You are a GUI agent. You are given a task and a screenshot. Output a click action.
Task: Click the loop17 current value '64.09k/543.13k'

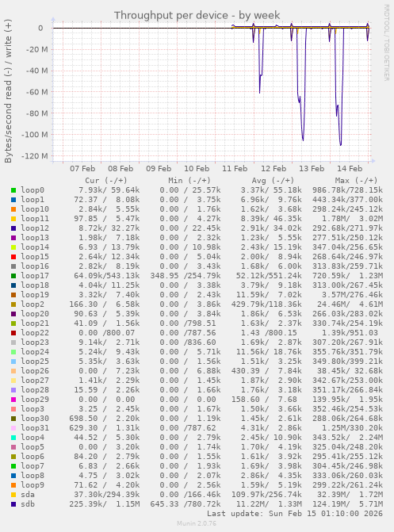pyautogui.click(x=106, y=276)
